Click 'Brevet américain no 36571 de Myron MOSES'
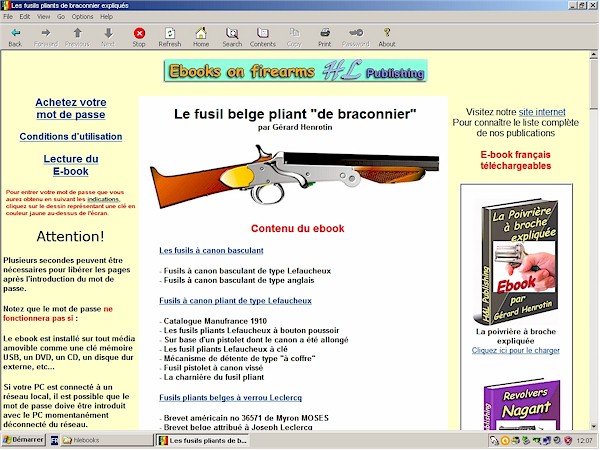600x450 pixels. [246, 418]
